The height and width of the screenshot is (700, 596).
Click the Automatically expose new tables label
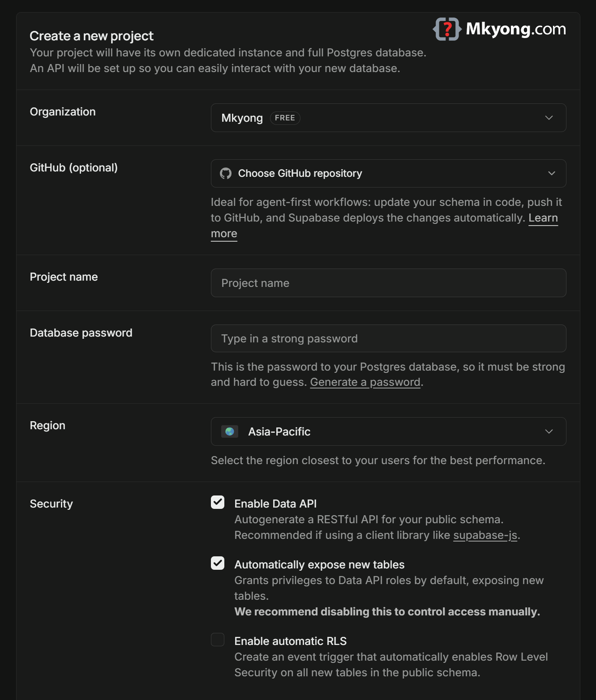319,564
